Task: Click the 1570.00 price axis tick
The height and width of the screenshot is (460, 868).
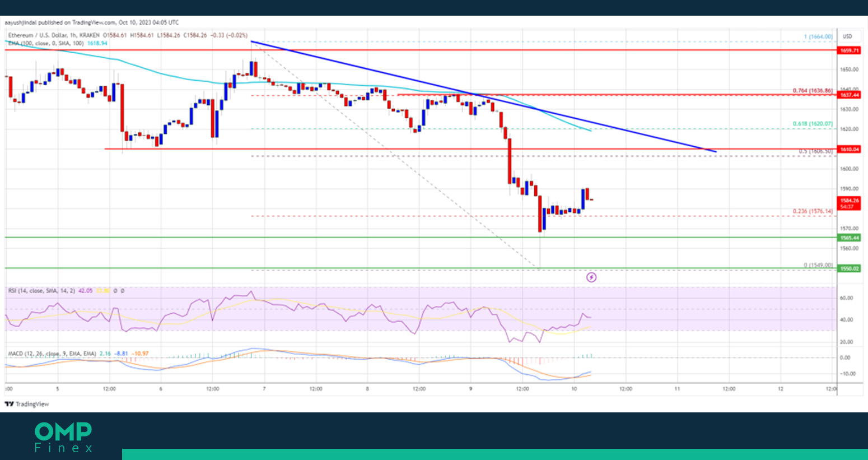Action: tap(849, 228)
